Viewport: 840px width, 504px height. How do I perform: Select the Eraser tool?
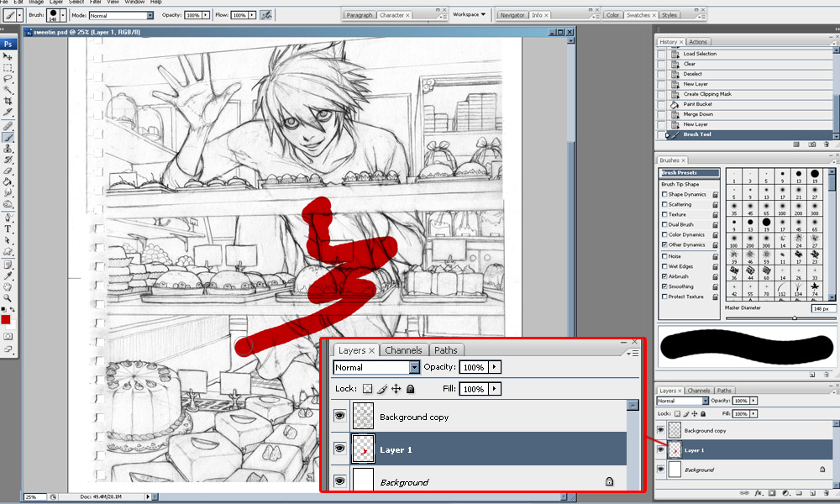pos(8,171)
